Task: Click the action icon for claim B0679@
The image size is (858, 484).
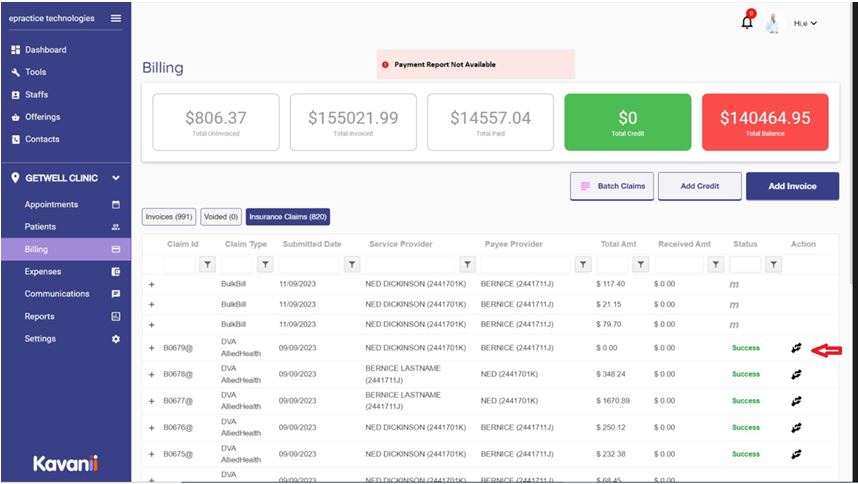Action: tap(796, 348)
